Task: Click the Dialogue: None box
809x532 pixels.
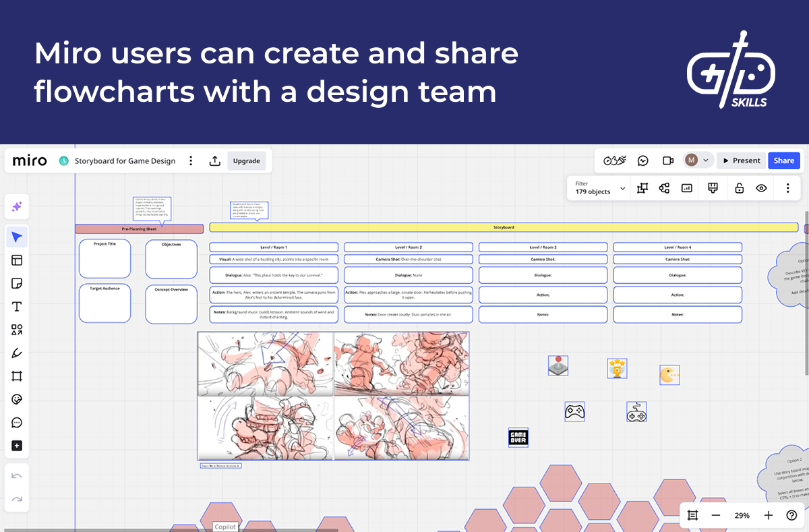Action: click(409, 275)
